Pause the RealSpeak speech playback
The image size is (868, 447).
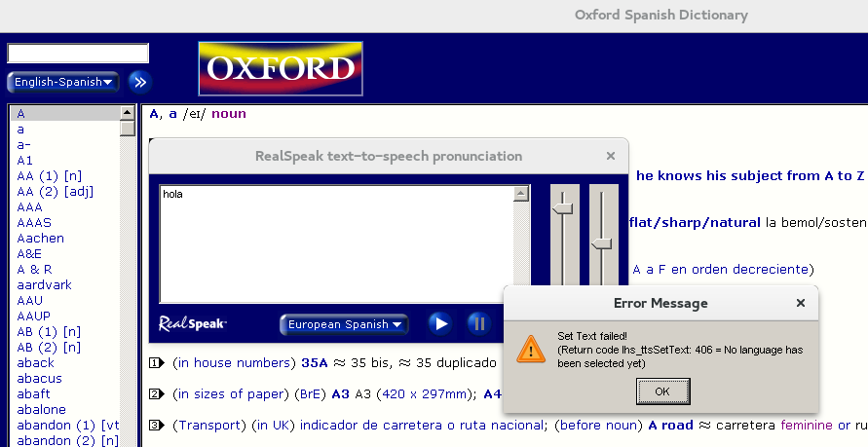[x=479, y=323]
